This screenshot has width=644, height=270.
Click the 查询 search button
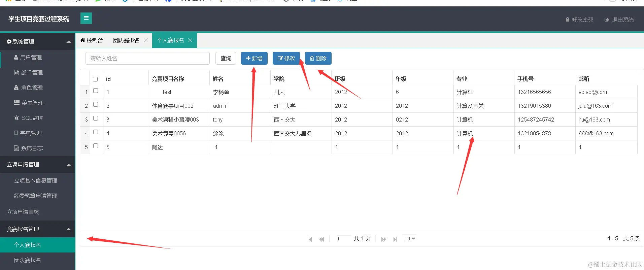click(x=226, y=58)
